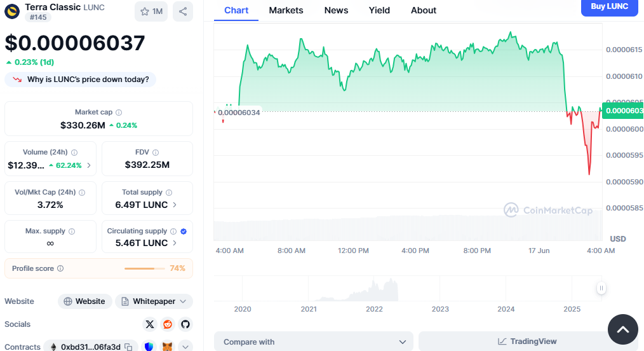Screen dimensions: 644x351
Task: Open the share icon button
Action: [183, 11]
